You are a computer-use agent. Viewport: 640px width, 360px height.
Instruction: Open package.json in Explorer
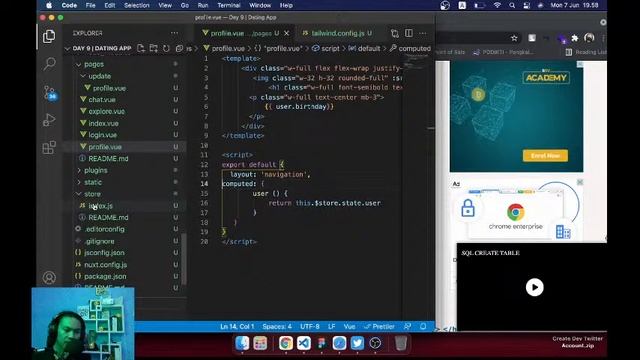coord(105,276)
